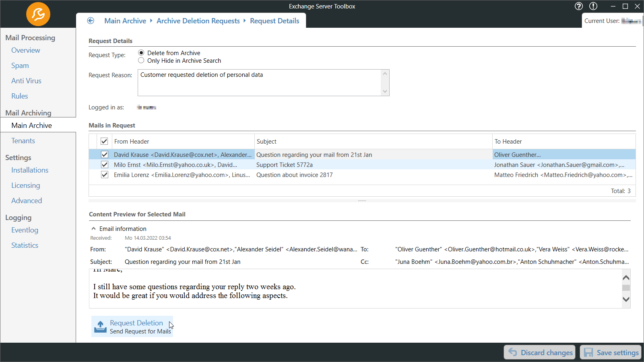The image size is (644, 362).
Task: Click the Save settings floppy disk icon
Action: pos(588,352)
